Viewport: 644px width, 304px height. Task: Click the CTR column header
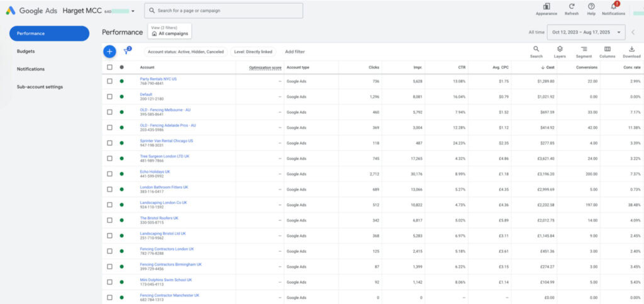click(462, 67)
